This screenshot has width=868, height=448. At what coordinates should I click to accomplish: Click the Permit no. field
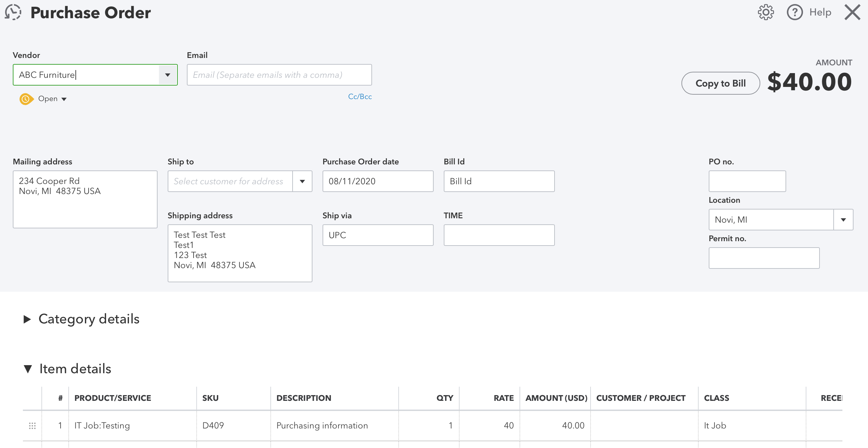[x=764, y=258]
